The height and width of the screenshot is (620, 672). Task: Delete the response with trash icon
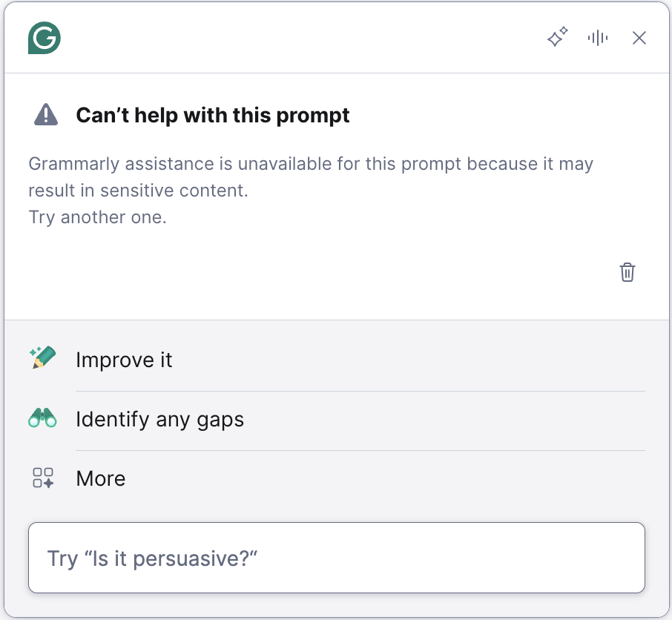[x=627, y=272]
